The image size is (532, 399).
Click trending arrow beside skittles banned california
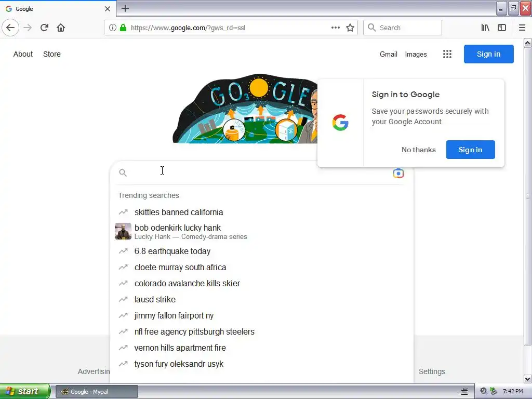coord(123,212)
